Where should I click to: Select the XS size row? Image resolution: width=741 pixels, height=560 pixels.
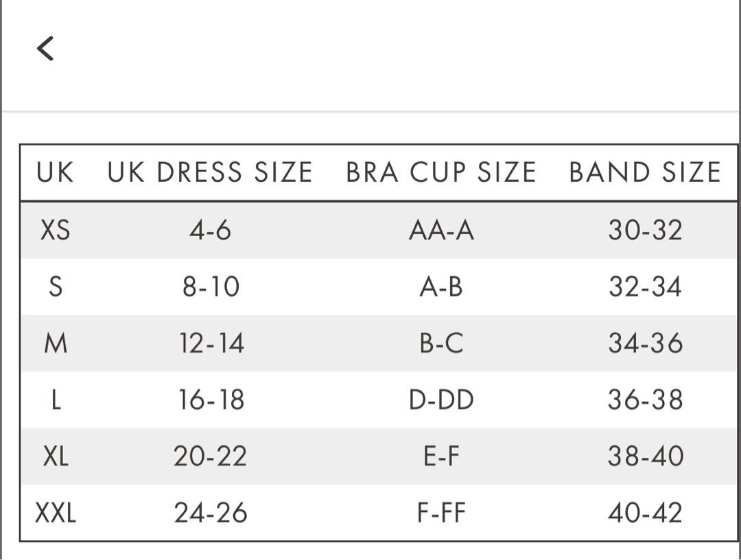tap(57, 231)
